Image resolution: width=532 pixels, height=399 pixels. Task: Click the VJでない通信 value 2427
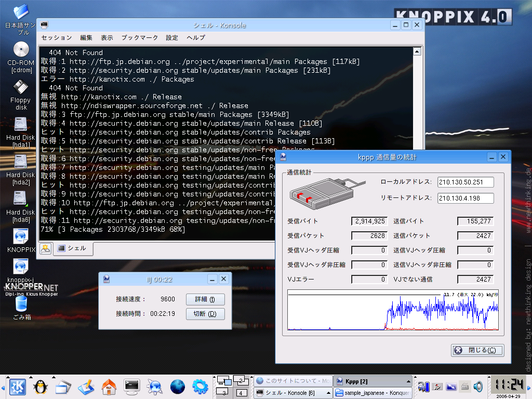click(x=475, y=280)
